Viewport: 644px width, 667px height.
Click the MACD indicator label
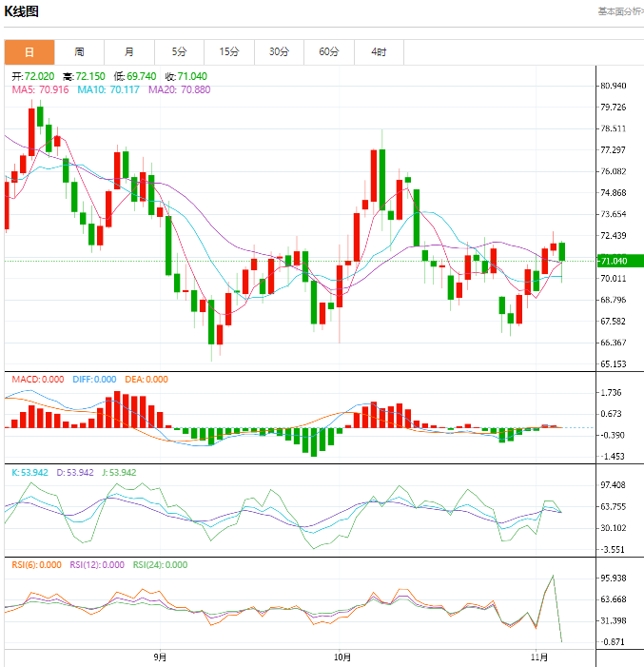coord(38,380)
